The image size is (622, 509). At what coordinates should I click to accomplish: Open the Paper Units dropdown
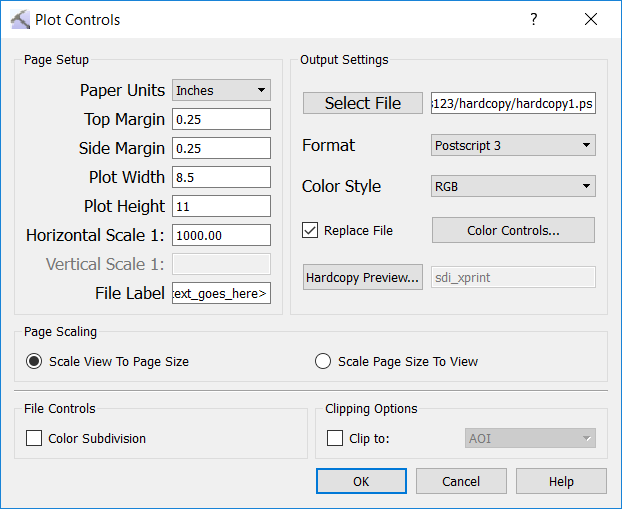[x=221, y=91]
